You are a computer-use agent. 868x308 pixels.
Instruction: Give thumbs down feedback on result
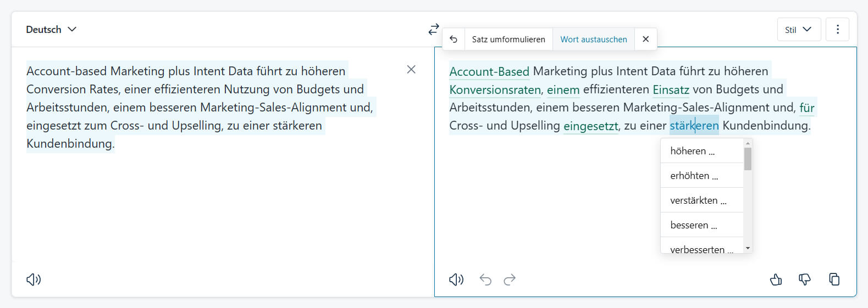(x=804, y=279)
